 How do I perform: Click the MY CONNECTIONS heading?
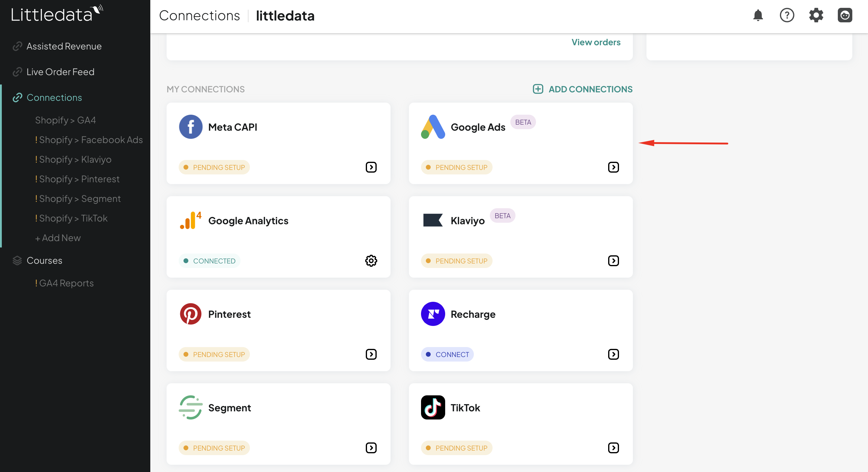click(206, 89)
